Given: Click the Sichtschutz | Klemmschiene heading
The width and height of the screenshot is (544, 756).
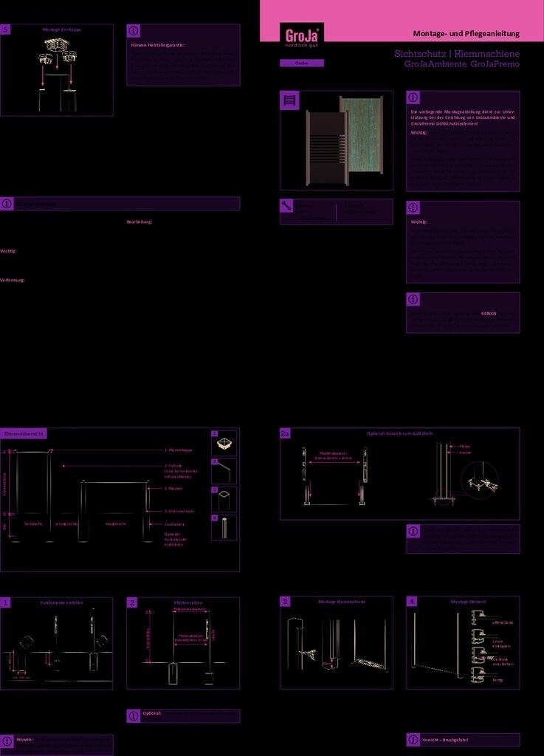Looking at the screenshot, I should point(457,54).
